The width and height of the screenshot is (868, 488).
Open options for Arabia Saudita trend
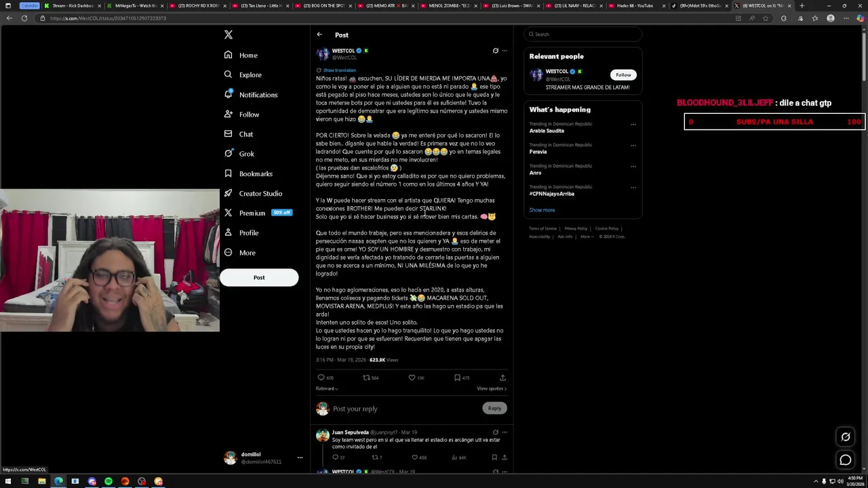click(633, 125)
